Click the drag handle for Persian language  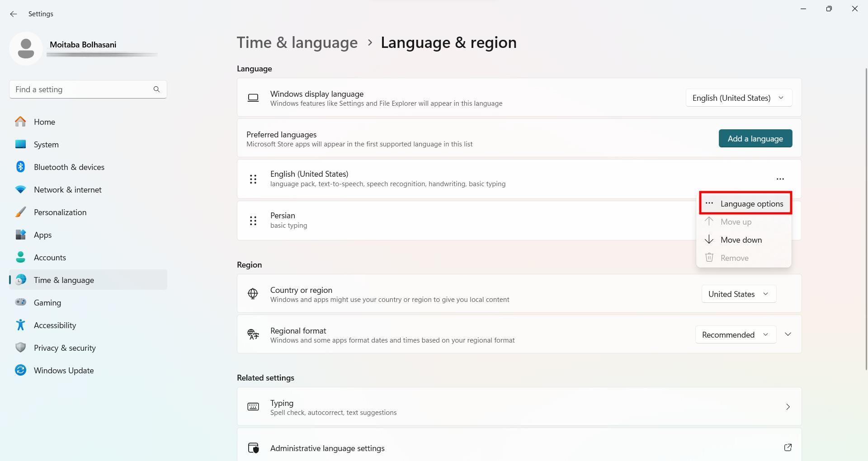click(x=253, y=221)
